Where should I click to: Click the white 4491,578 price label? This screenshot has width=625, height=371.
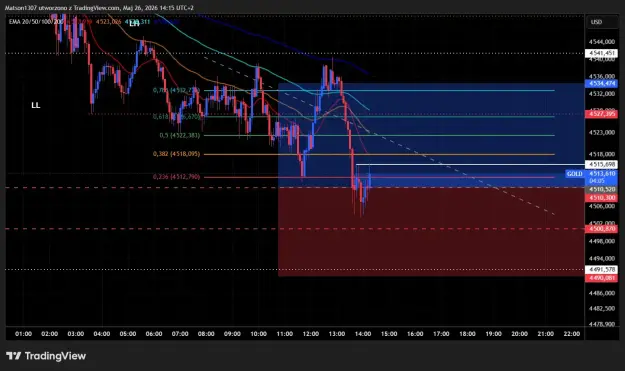[x=601, y=269]
